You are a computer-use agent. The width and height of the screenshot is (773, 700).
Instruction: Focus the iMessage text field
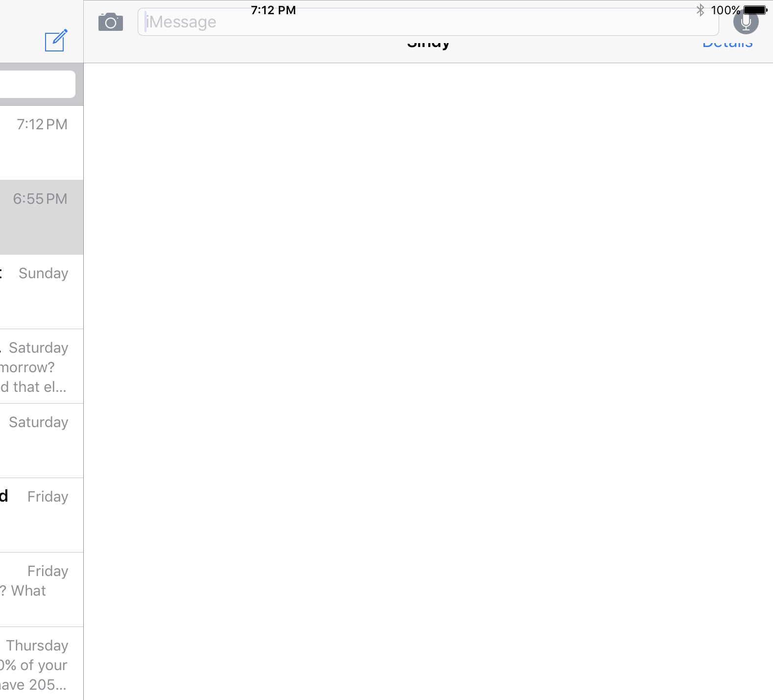click(x=428, y=22)
